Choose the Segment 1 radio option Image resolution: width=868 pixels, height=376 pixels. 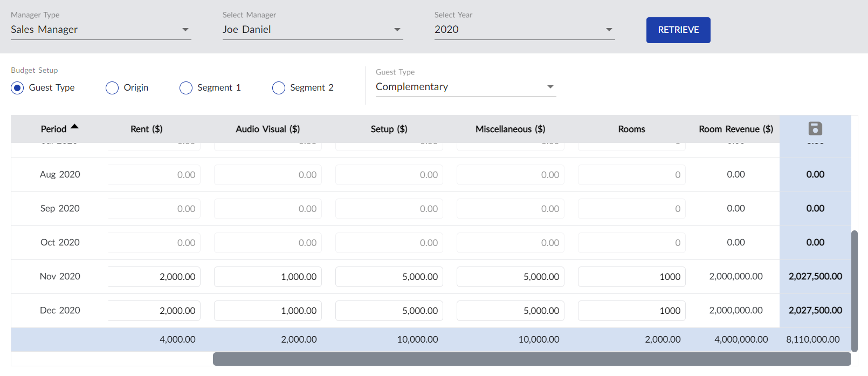click(x=186, y=88)
